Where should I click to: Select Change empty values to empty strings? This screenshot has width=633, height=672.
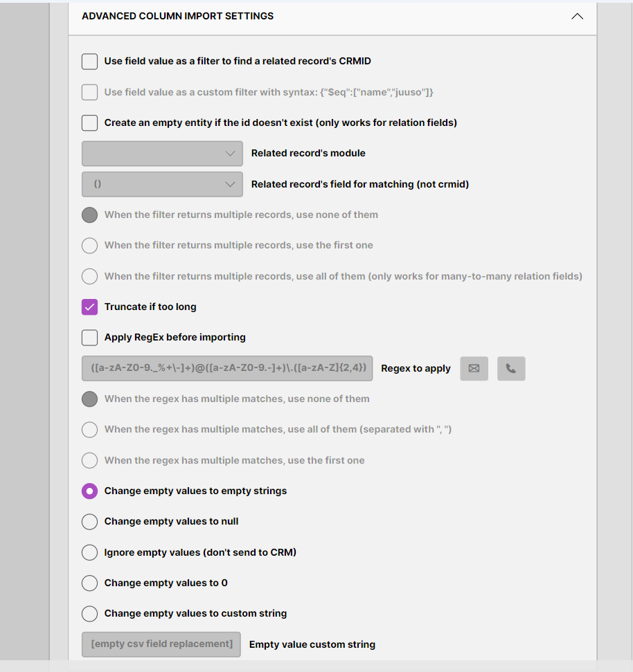point(89,491)
